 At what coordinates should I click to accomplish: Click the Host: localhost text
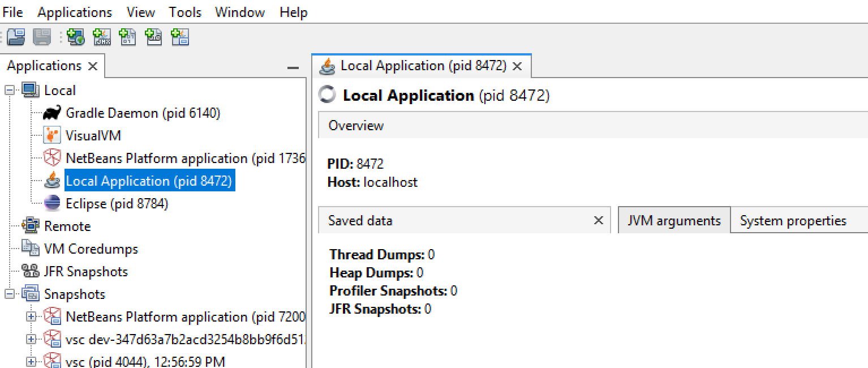372,182
